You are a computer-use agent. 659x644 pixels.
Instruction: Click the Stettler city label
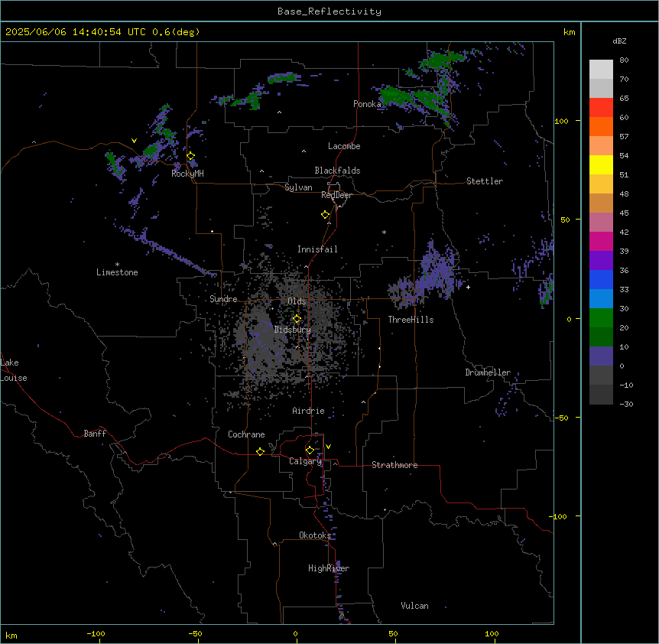tap(485, 181)
